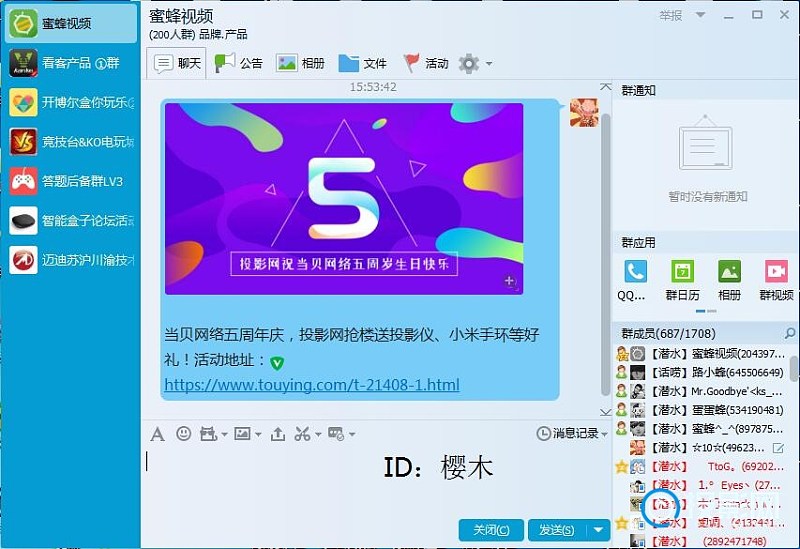Launch the 群视频 group video app
800x549 pixels.
click(x=777, y=280)
